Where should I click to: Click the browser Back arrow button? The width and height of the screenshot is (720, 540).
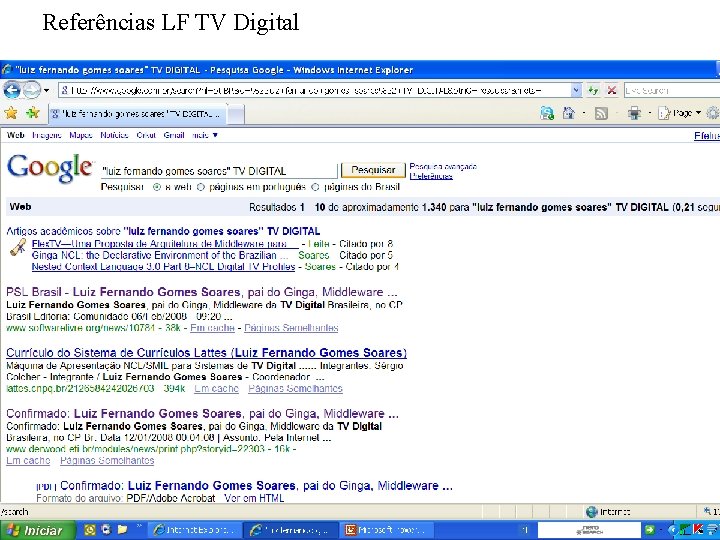(12, 90)
